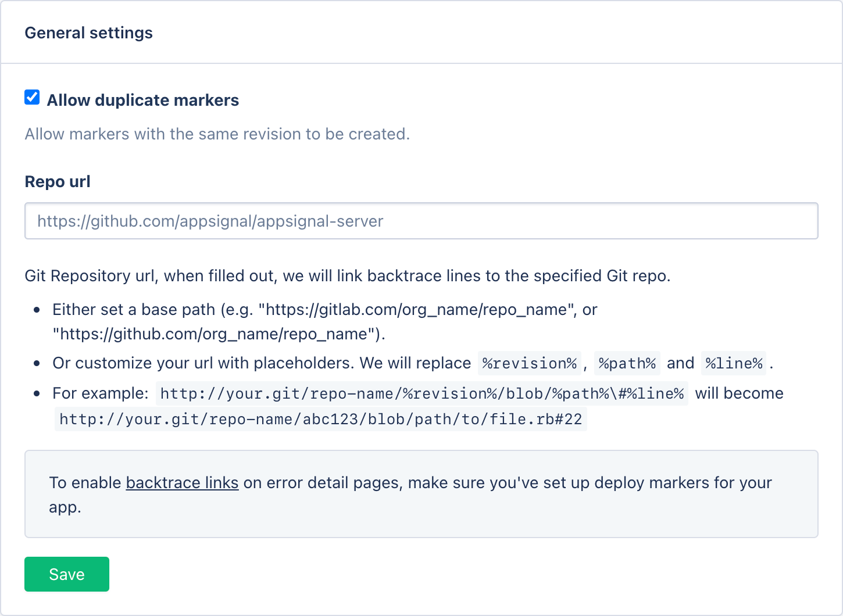
Task: Click the General settings heading
Action: [x=89, y=33]
